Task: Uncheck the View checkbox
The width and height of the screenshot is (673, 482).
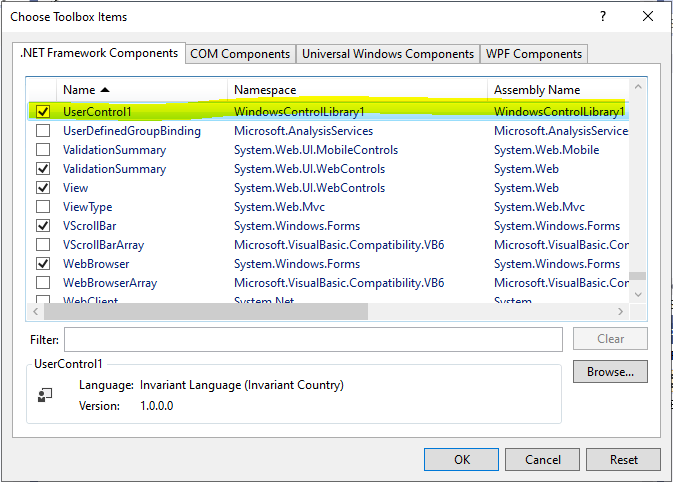Action: [43, 188]
